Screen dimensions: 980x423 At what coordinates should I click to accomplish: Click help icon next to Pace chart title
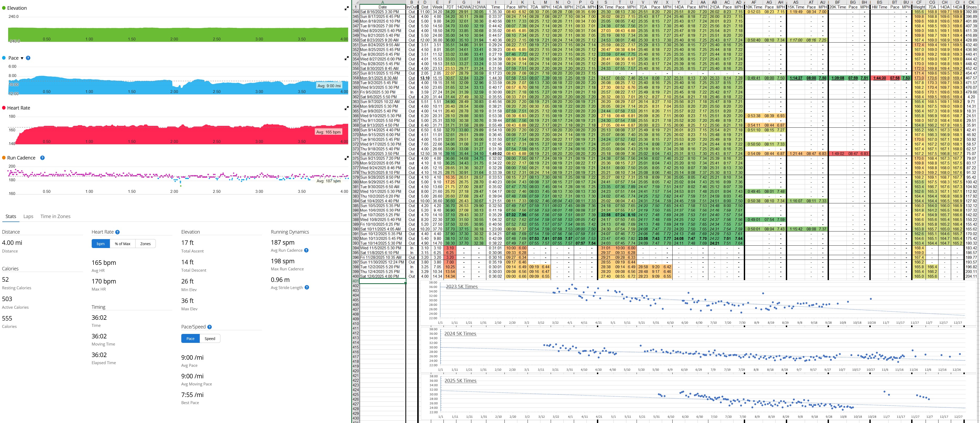tap(28, 58)
